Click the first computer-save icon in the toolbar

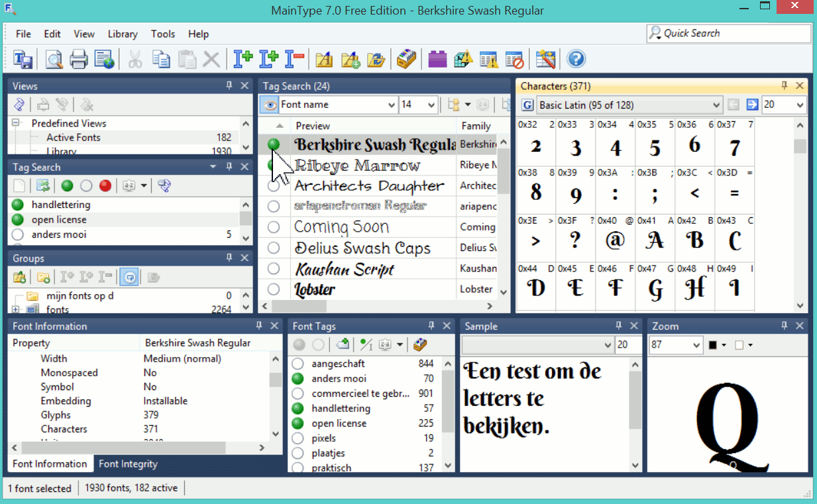[x=23, y=60]
